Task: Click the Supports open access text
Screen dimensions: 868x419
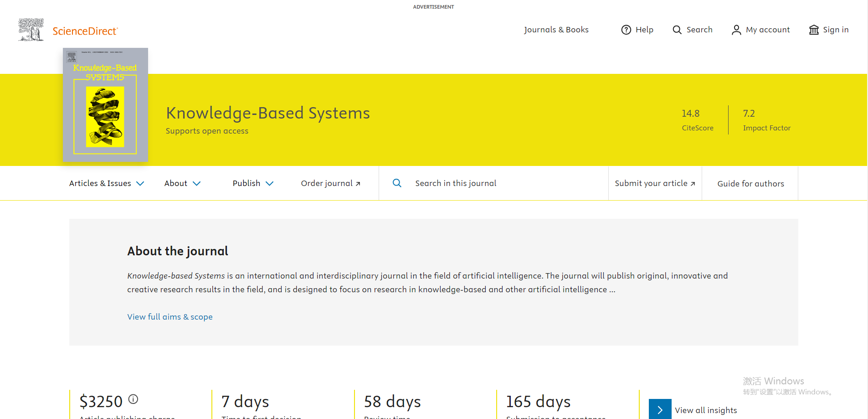Action: [207, 131]
